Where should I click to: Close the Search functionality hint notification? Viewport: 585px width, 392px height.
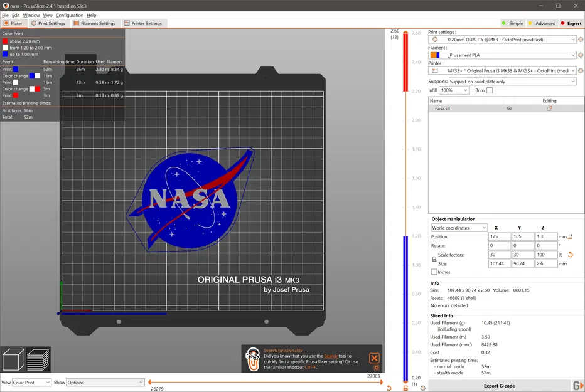374,358
